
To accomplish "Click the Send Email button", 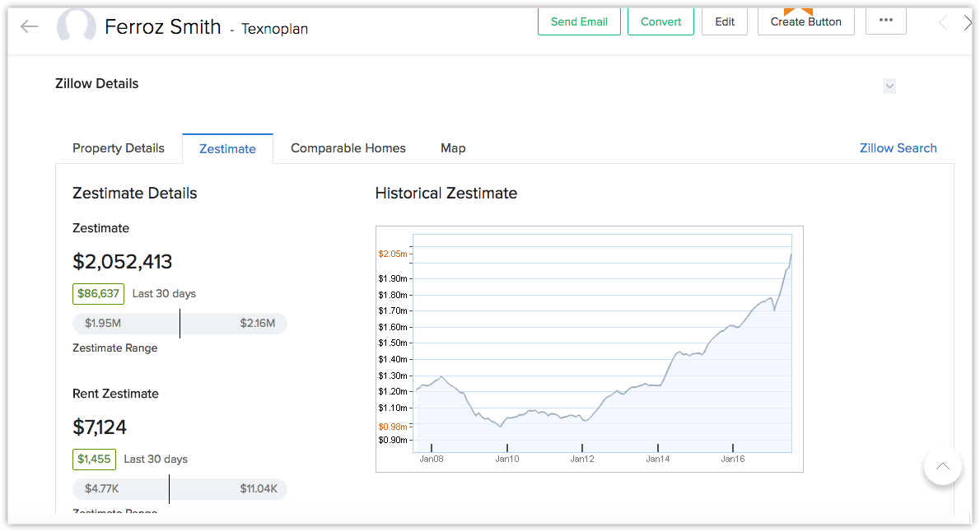I will 579,21.
